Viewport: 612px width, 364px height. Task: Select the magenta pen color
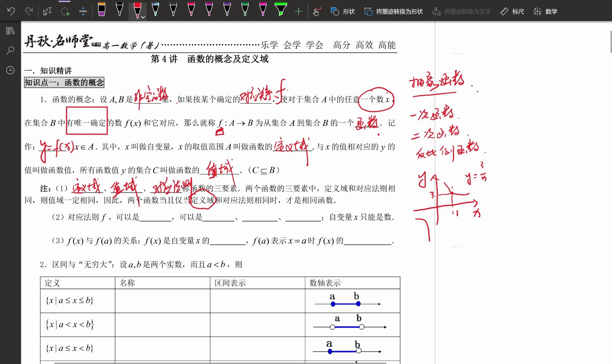coord(263,10)
